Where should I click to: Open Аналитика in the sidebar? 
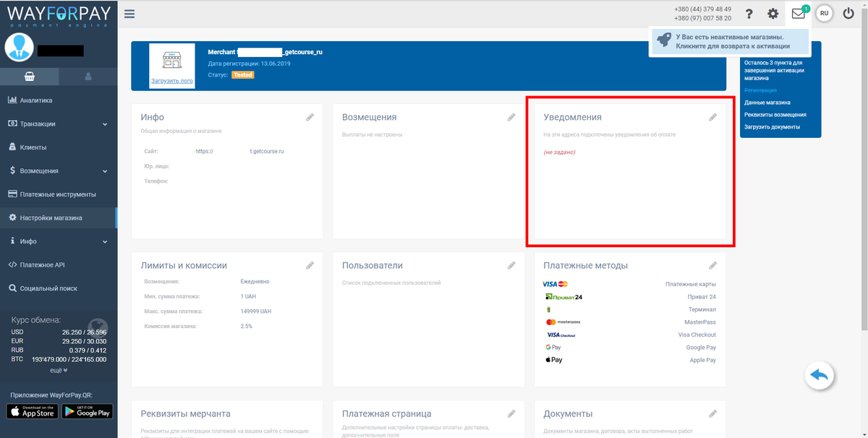coord(59,100)
